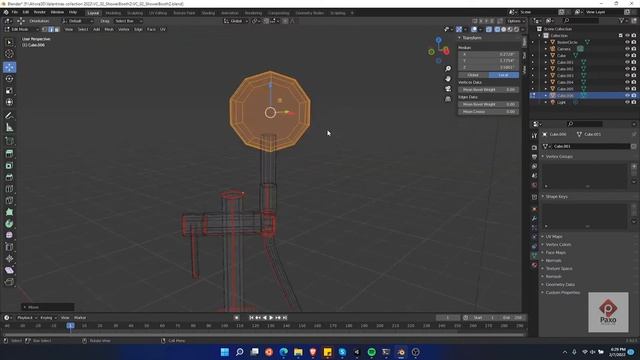Click the Local button in Transform panel

click(x=504, y=75)
